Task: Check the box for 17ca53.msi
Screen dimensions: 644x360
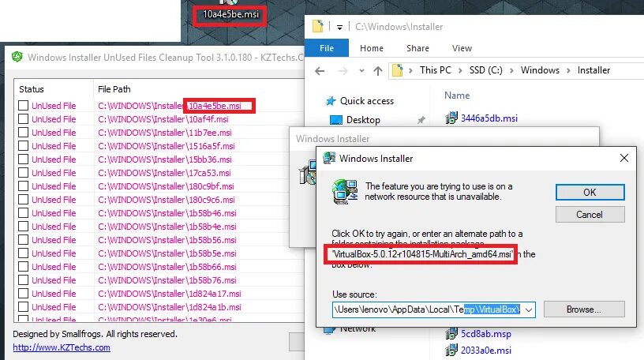Action: [x=24, y=173]
